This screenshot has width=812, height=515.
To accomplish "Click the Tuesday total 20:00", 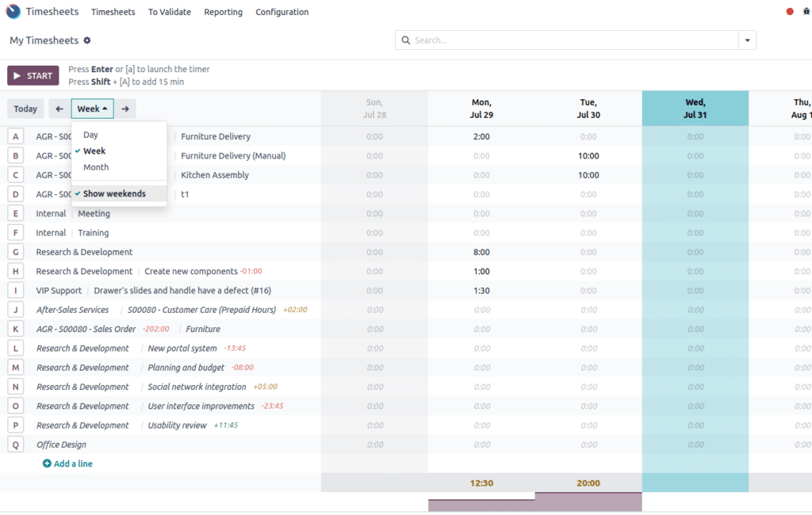I will 588,483.
